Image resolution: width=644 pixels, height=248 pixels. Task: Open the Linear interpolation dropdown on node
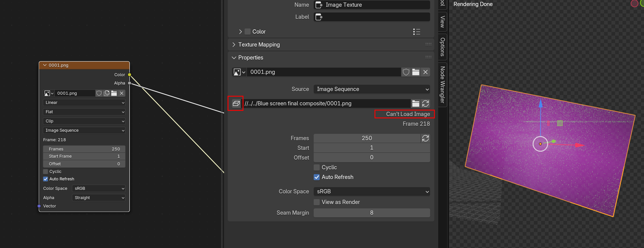[x=84, y=103]
